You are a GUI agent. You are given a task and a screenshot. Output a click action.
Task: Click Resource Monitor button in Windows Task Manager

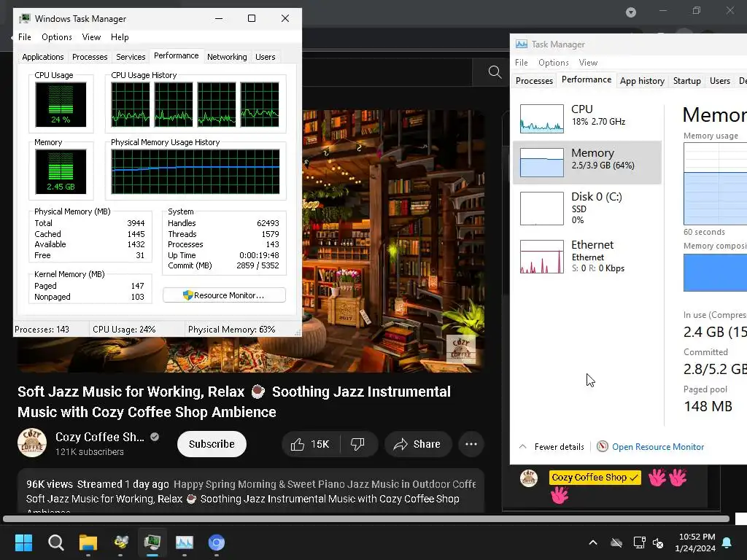click(224, 295)
